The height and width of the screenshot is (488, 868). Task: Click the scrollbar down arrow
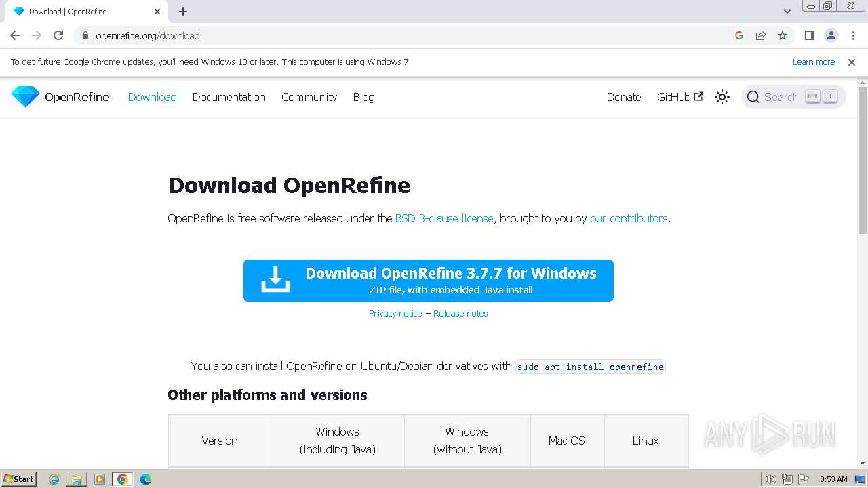click(x=863, y=463)
